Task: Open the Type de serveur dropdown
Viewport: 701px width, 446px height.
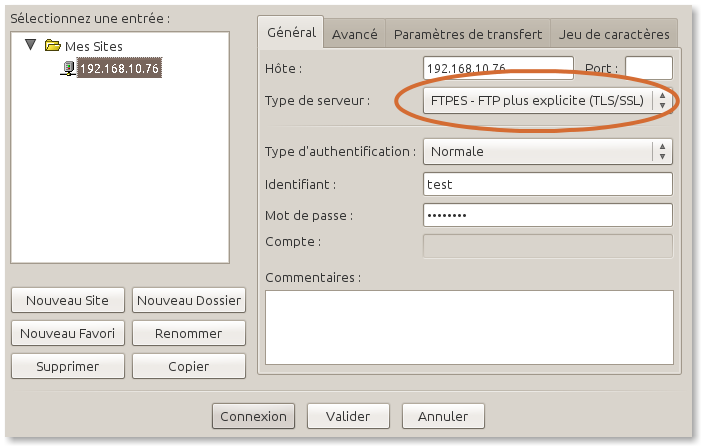Action: pos(547,100)
